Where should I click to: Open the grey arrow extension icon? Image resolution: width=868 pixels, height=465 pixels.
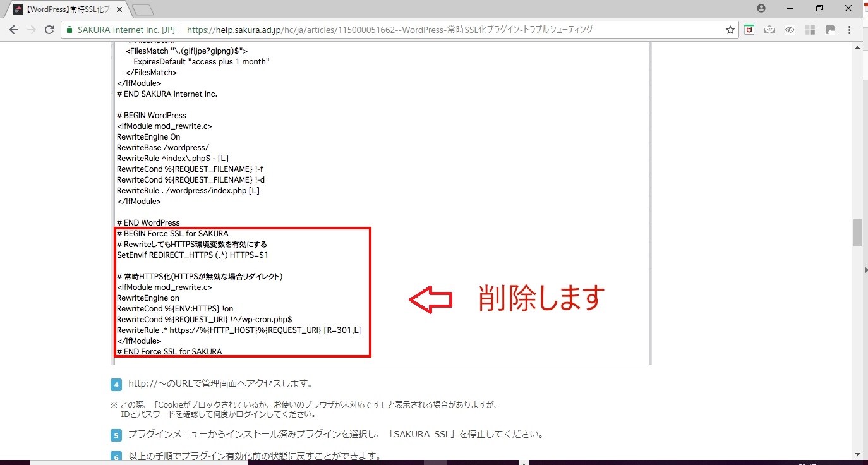pyautogui.click(x=830, y=30)
